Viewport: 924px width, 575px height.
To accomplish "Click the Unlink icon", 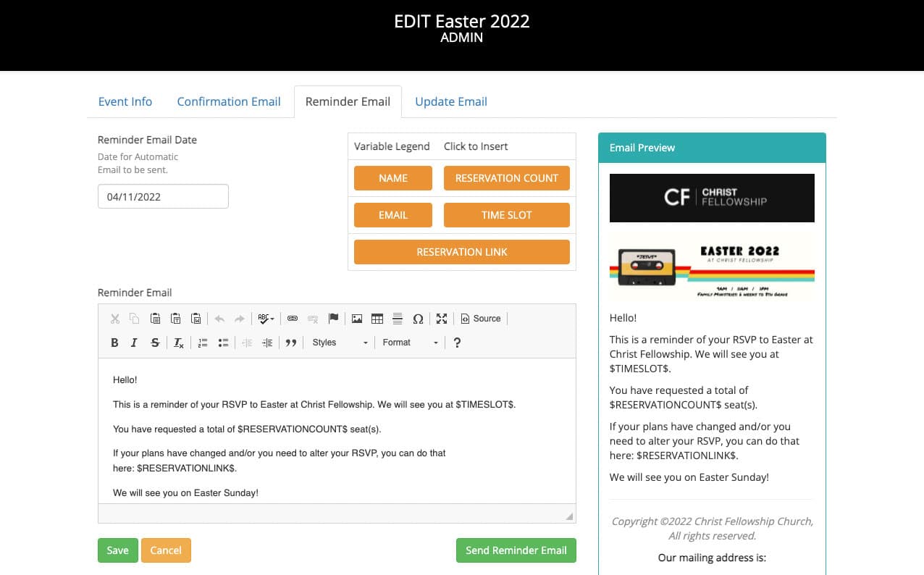I will pyautogui.click(x=313, y=319).
